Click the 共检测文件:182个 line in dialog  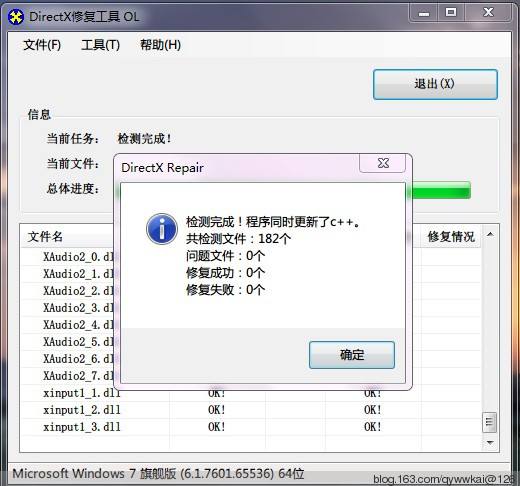point(238,239)
